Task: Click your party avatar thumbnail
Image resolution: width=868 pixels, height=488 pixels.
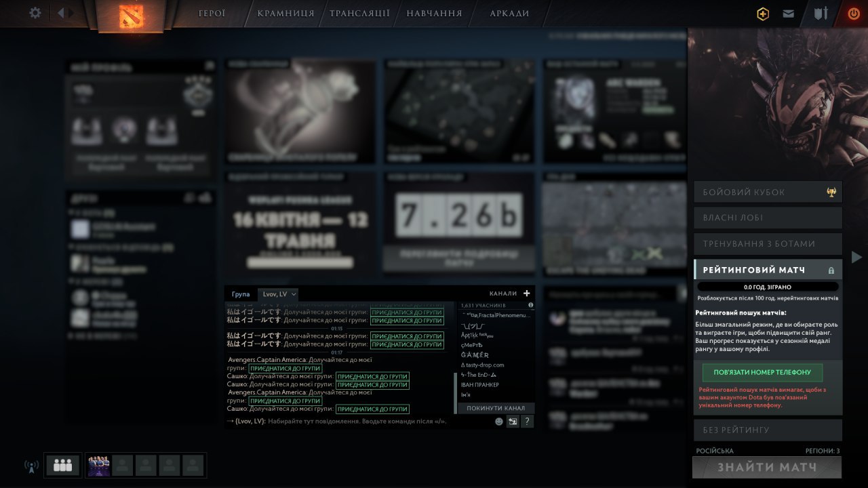Action: click(x=99, y=466)
